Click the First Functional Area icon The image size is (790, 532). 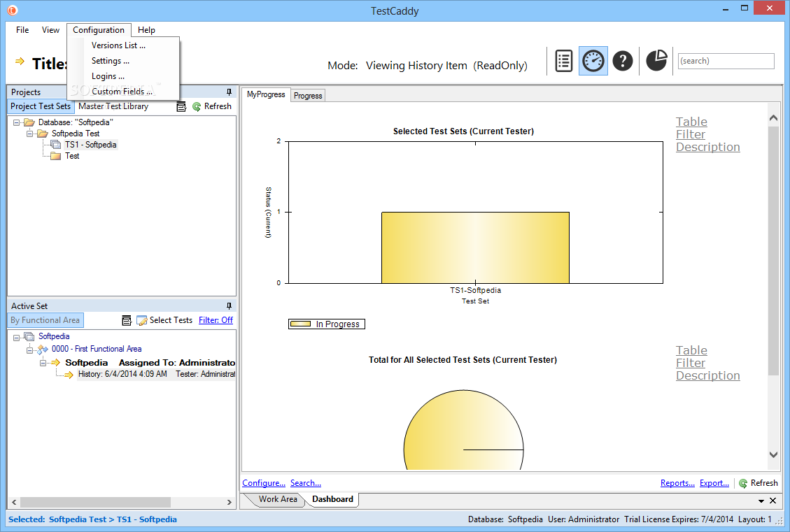click(x=43, y=349)
